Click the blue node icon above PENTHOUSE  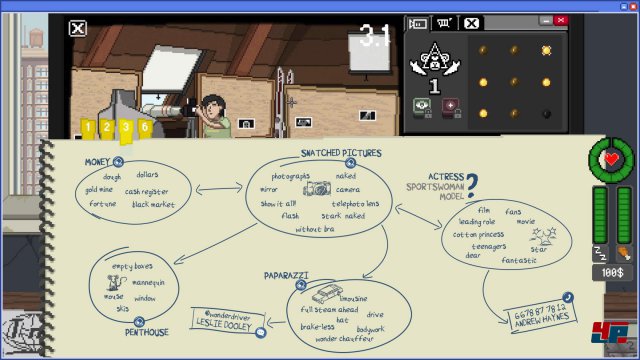pos(139,322)
